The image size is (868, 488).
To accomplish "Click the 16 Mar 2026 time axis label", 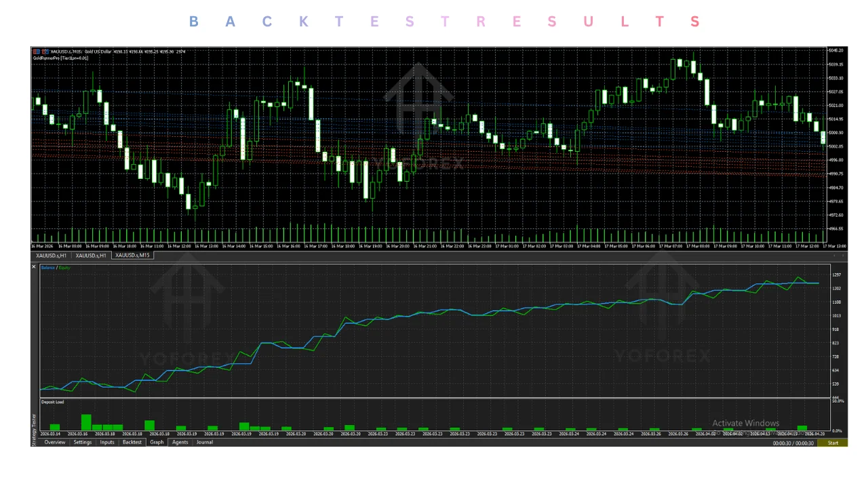I will click(x=43, y=246).
